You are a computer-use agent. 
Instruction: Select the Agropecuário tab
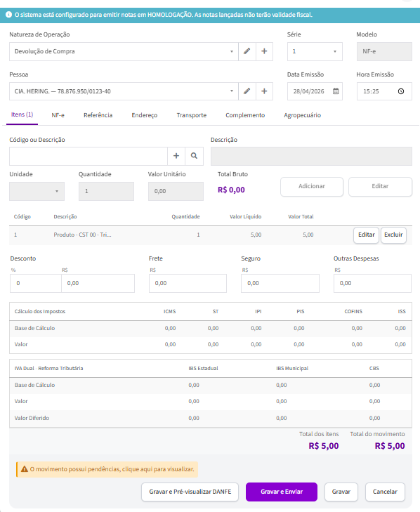tap(303, 115)
